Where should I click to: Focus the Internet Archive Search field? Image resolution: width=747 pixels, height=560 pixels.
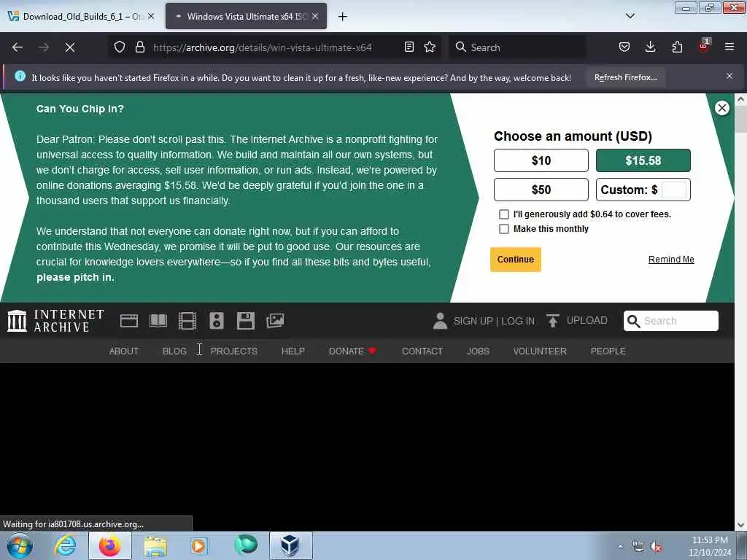pyautogui.click(x=671, y=321)
